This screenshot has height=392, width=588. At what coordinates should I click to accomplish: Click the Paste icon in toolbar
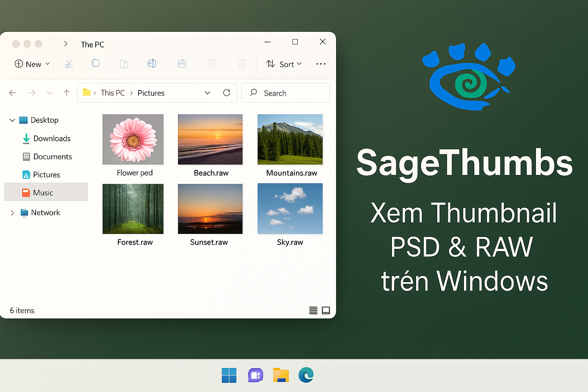point(124,64)
